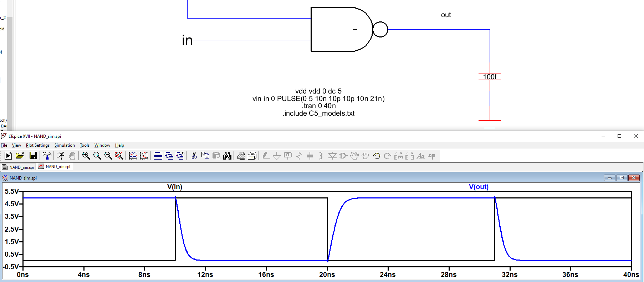Open a file with the folder icon
This screenshot has height=282, width=644.
point(20,156)
